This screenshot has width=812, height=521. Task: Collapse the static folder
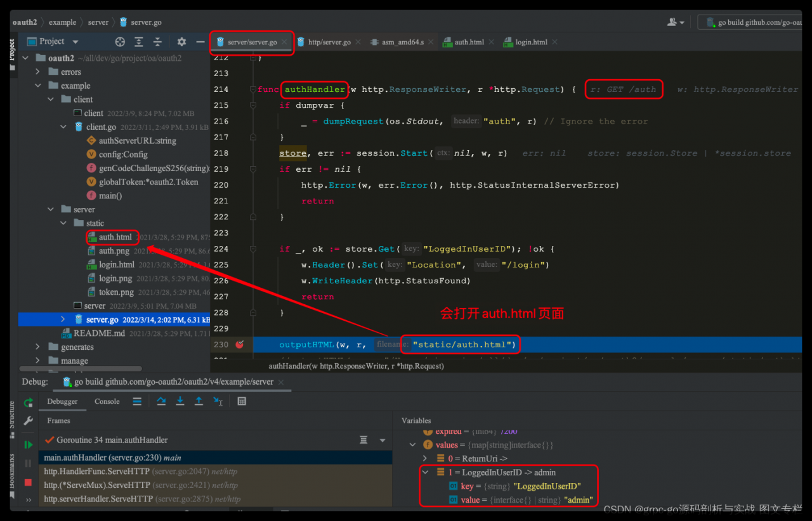(x=63, y=223)
